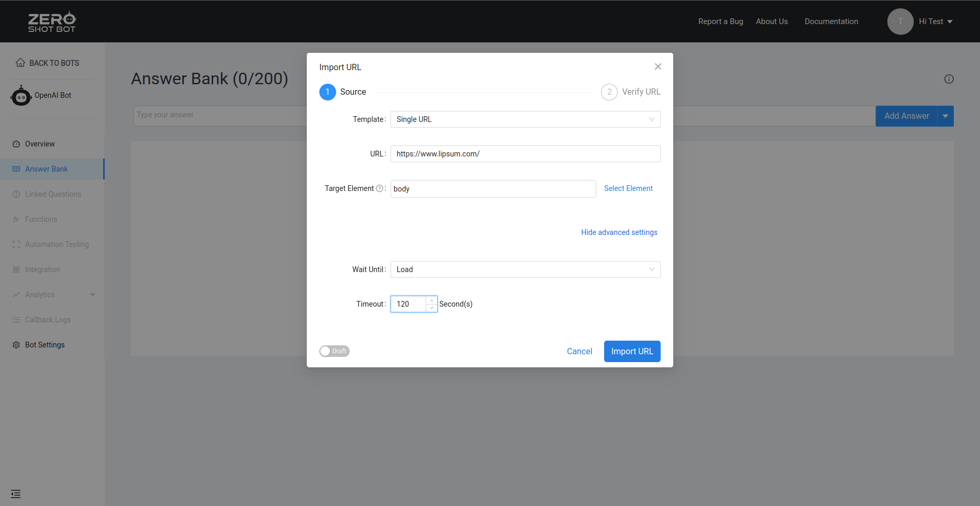Screen dimensions: 980x506
Task: Open the Documentation menu item
Action: [831, 21]
